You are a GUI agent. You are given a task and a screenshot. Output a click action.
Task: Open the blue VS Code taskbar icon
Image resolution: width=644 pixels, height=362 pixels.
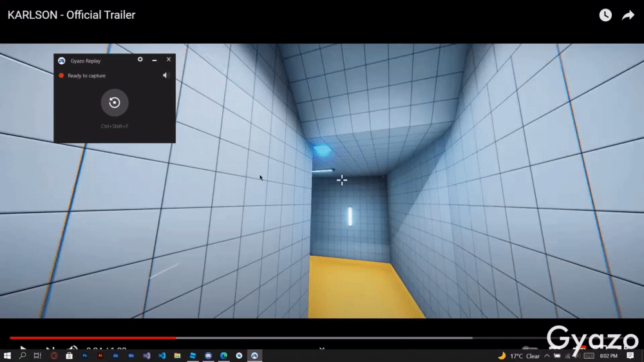[162, 356]
